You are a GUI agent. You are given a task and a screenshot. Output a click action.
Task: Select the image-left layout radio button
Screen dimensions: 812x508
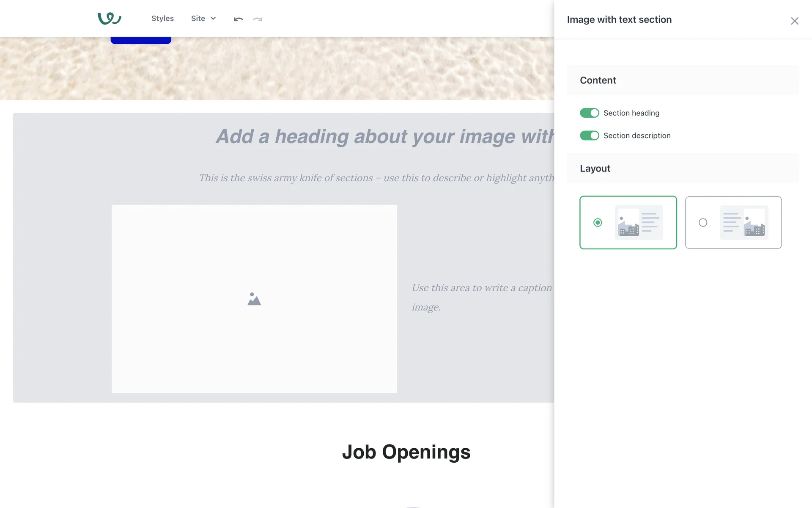click(x=598, y=222)
